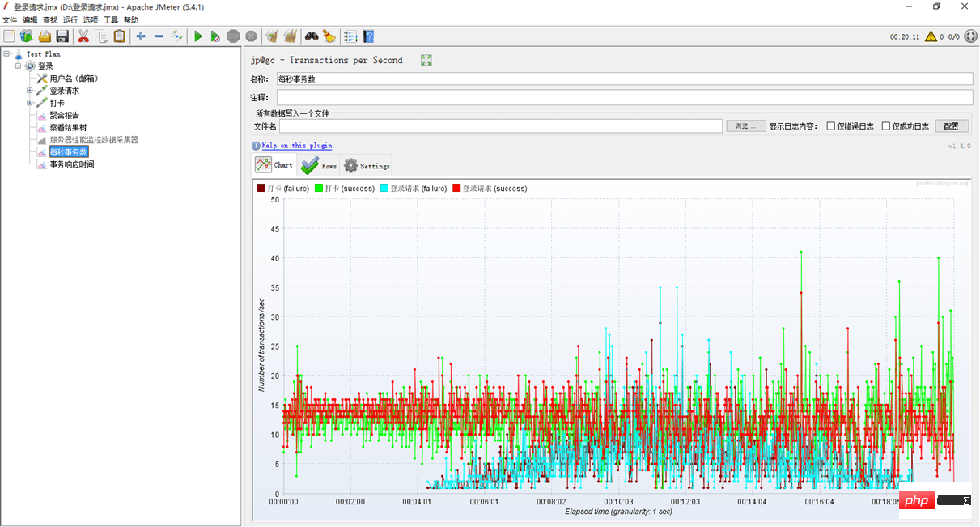Expand the 登录请求 tree node
The height and width of the screenshot is (527, 980).
pos(30,91)
